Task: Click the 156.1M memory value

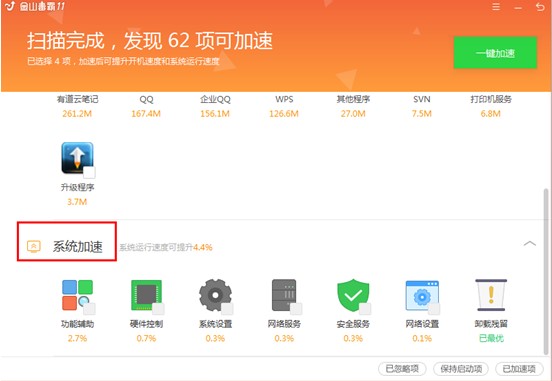Action: (215, 114)
